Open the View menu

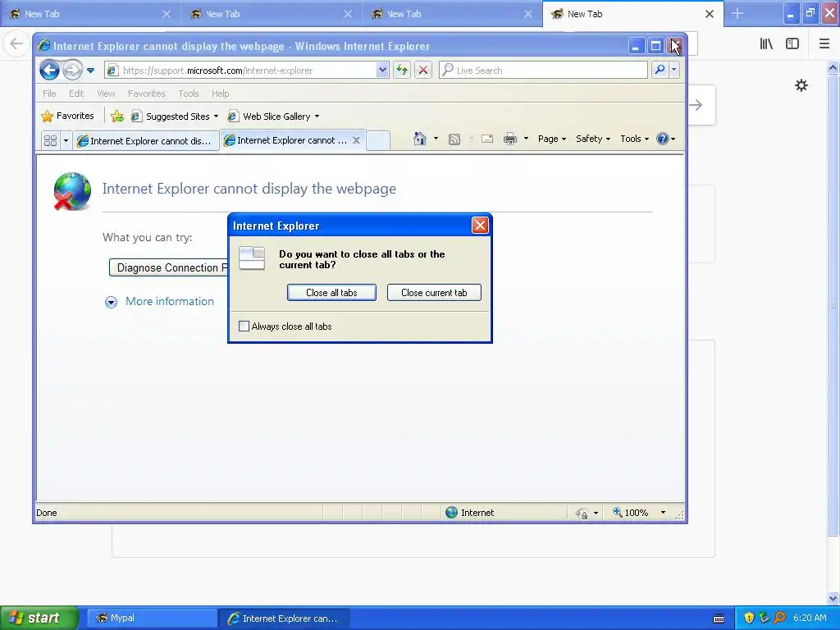click(x=106, y=94)
